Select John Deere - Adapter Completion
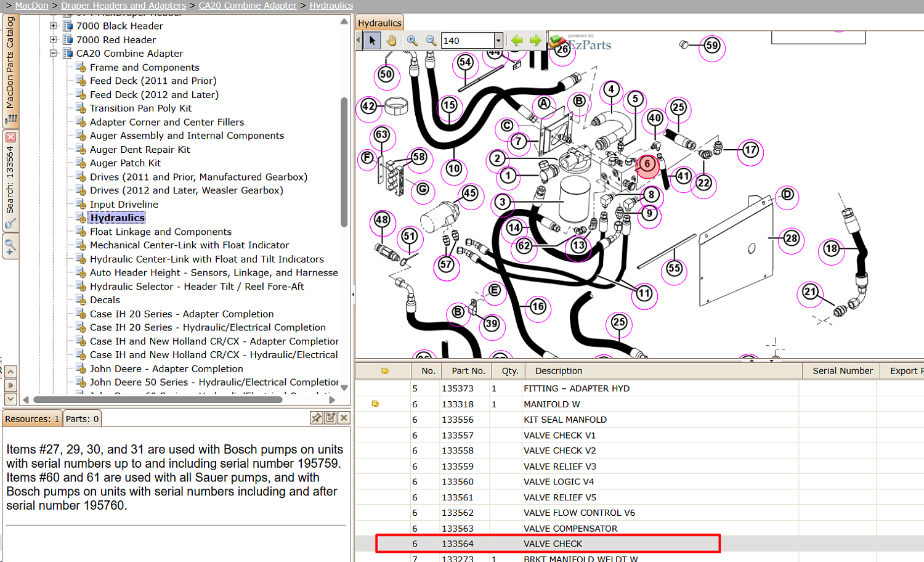This screenshot has width=924, height=562. 166,369
